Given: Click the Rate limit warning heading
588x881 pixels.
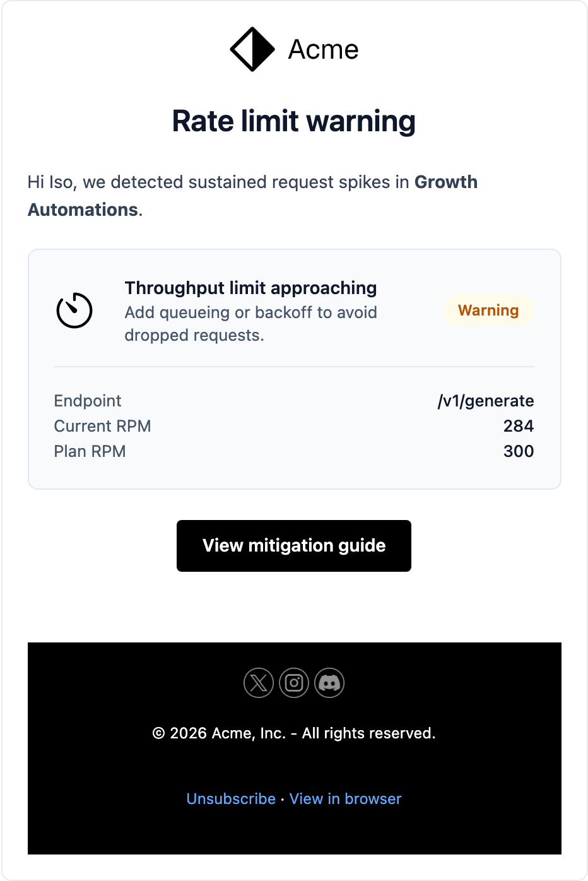Looking at the screenshot, I should 294,121.
